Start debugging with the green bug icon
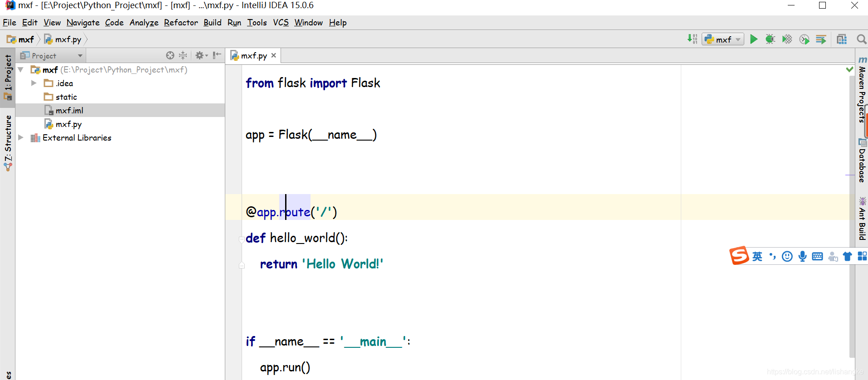This screenshot has width=868, height=380. 770,39
